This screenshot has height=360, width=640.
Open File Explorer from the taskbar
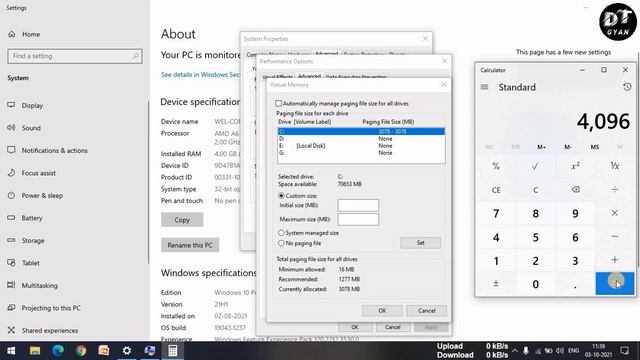coord(35,351)
